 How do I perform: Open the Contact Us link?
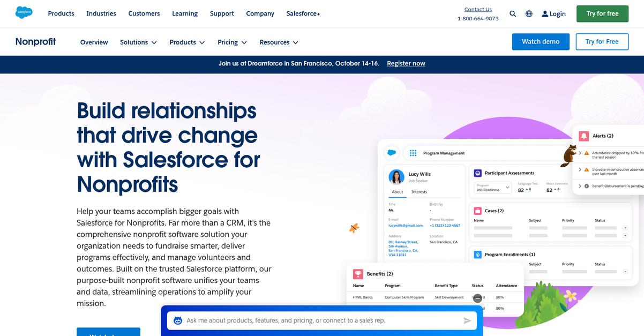click(x=478, y=9)
